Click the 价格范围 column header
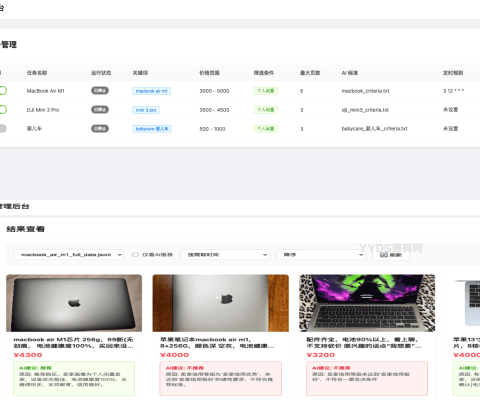Screen dimensions: 480x400 (210, 73)
